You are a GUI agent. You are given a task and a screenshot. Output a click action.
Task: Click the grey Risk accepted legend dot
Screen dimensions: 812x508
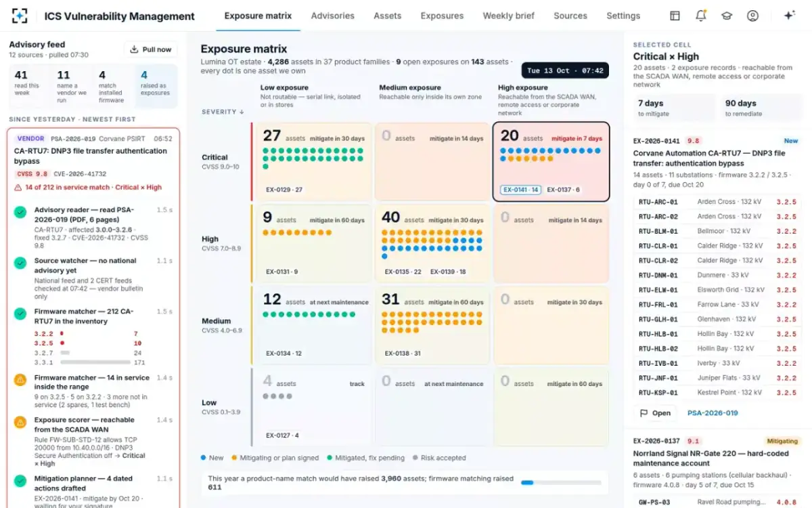(415, 458)
